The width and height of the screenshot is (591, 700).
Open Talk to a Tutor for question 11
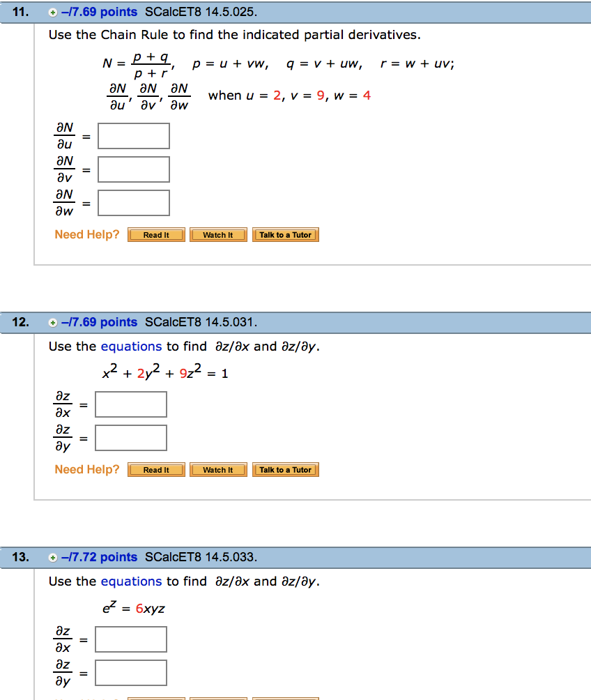point(285,235)
